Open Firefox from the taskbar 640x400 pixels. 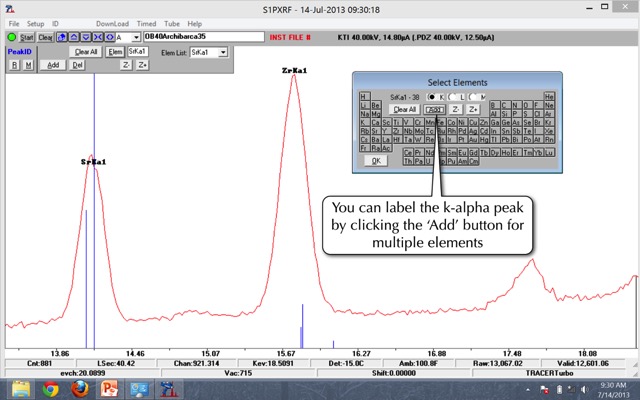[x=80, y=389]
